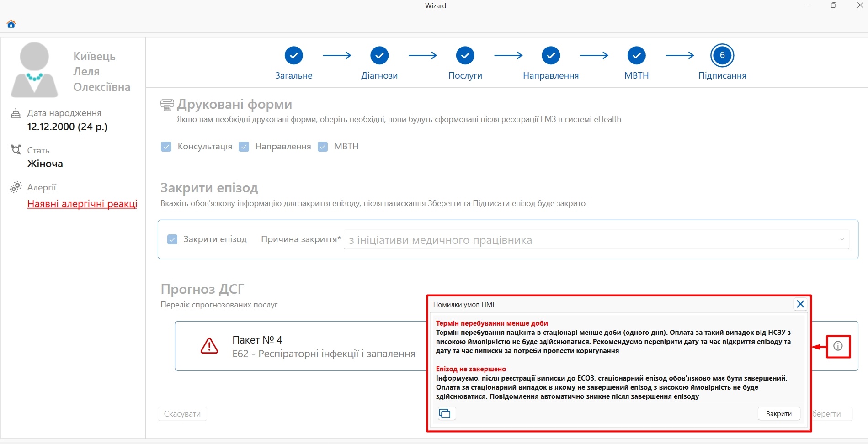Viewport: 868px width, 444px height.
Task: Click the Скасувати button
Action: tap(182, 414)
